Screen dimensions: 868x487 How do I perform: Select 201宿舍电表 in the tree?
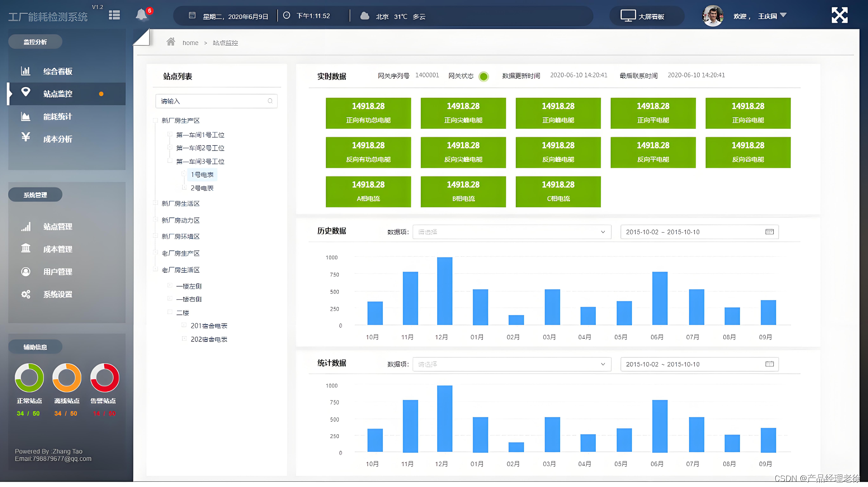(x=209, y=326)
